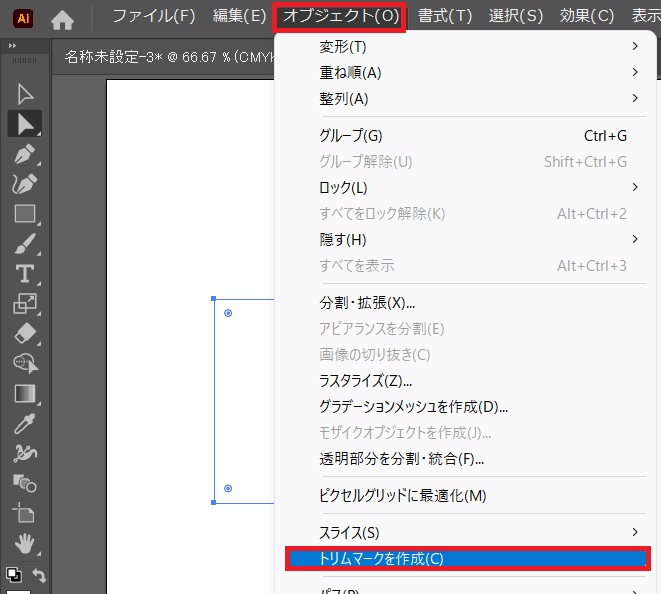The image size is (661, 594).
Task: Pick the Rectangle tool
Action: (x=25, y=213)
